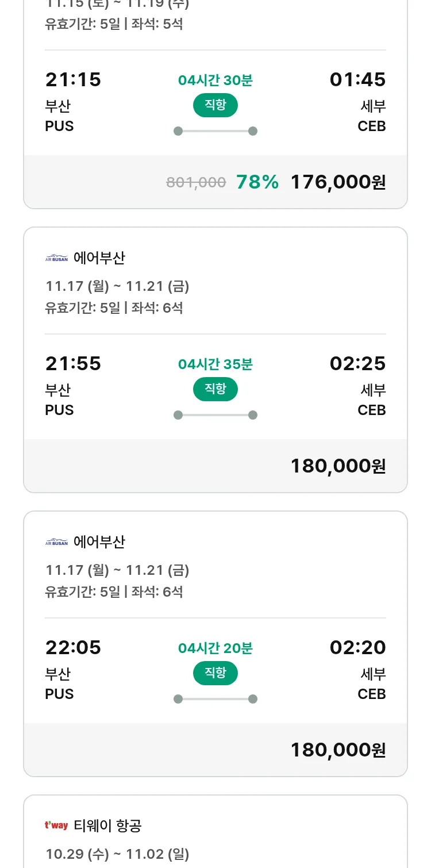Tap the 직항 badge under 04시간 30분

(215, 105)
